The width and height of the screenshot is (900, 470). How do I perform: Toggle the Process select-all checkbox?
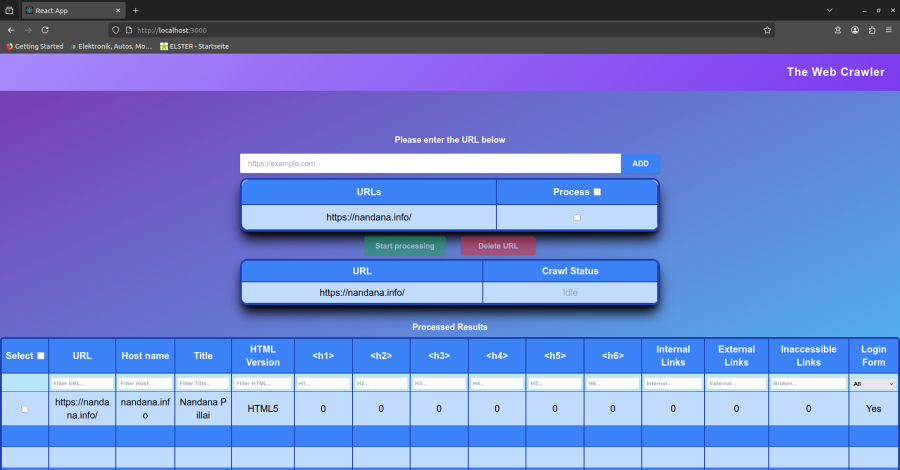click(x=597, y=192)
